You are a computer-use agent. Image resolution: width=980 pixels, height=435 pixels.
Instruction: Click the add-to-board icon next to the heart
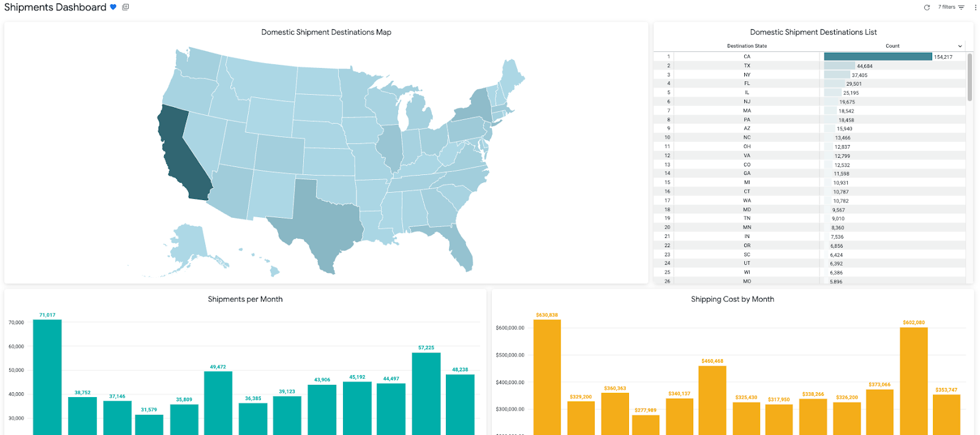tap(126, 7)
